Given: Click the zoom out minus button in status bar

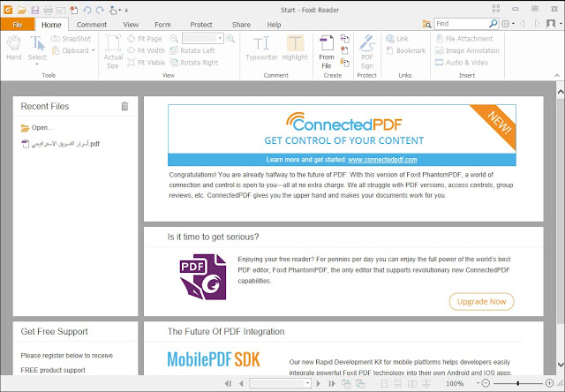Looking at the screenshot, I should [x=486, y=383].
